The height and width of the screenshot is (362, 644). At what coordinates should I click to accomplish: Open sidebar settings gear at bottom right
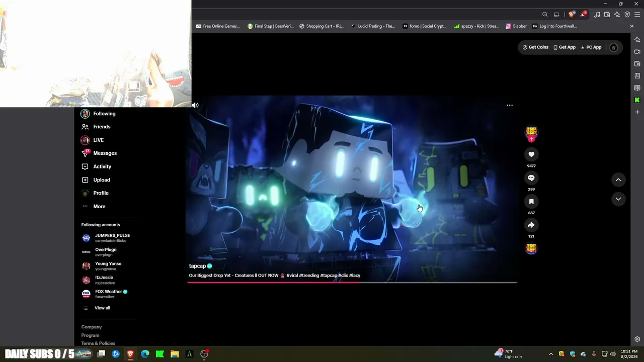coord(637,339)
